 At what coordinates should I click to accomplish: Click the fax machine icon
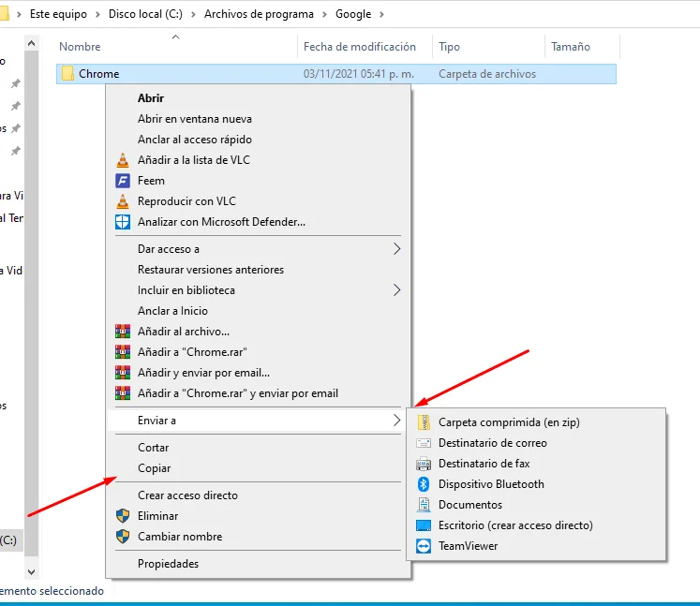(424, 464)
